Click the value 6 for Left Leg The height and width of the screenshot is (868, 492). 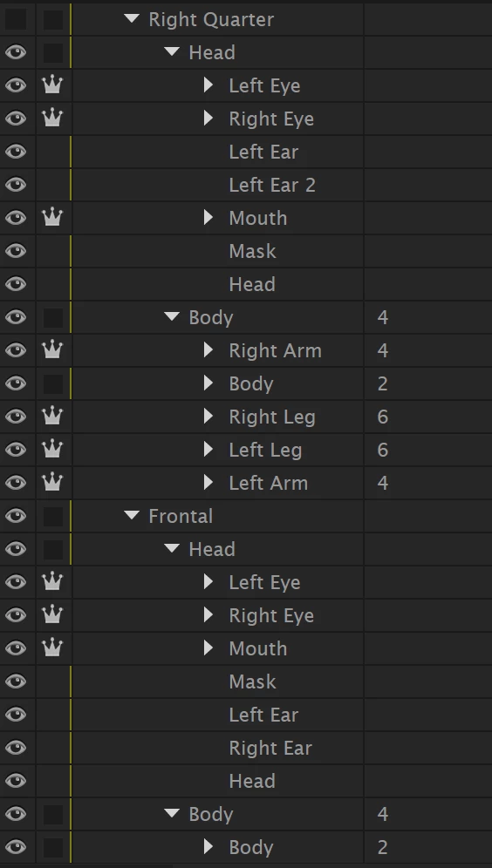(x=383, y=450)
